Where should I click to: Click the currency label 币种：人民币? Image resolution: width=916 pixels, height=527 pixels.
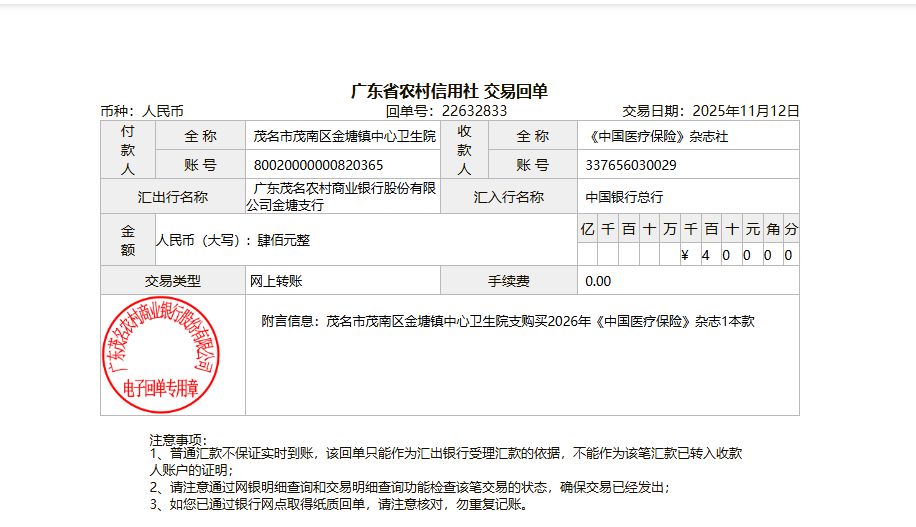pos(141,111)
